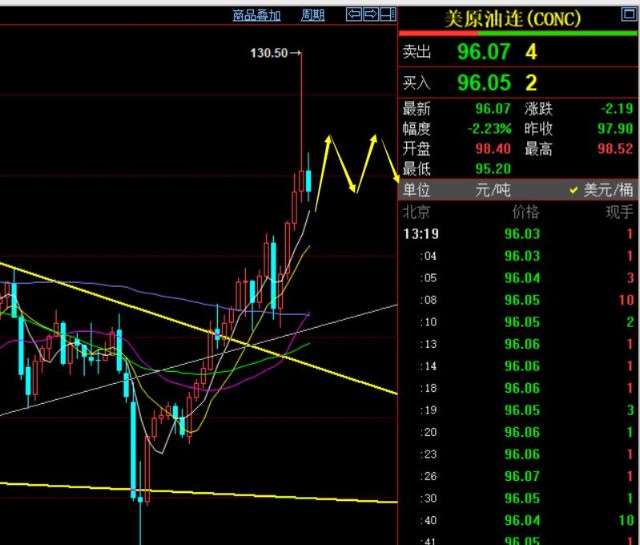The height and width of the screenshot is (545, 640).
Task: Click the 北京 time column header
Action: click(x=417, y=212)
